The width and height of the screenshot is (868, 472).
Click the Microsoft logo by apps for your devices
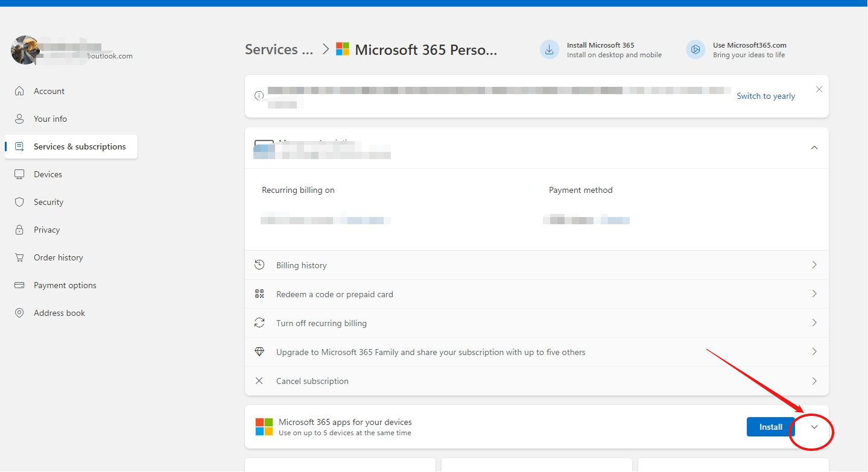(264, 427)
